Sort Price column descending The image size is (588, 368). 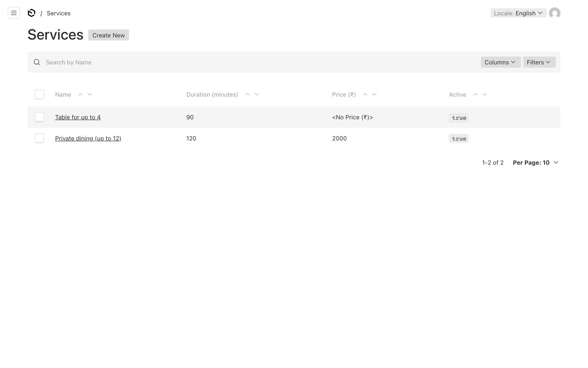tap(374, 94)
